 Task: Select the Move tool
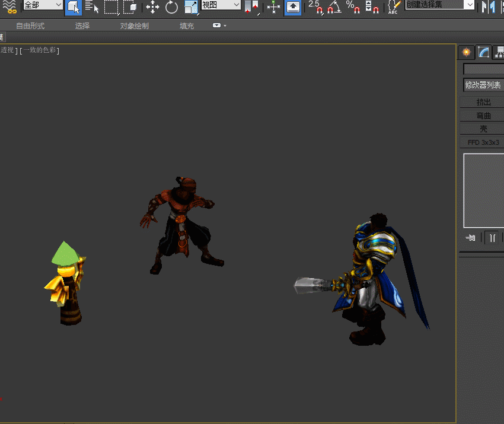152,7
